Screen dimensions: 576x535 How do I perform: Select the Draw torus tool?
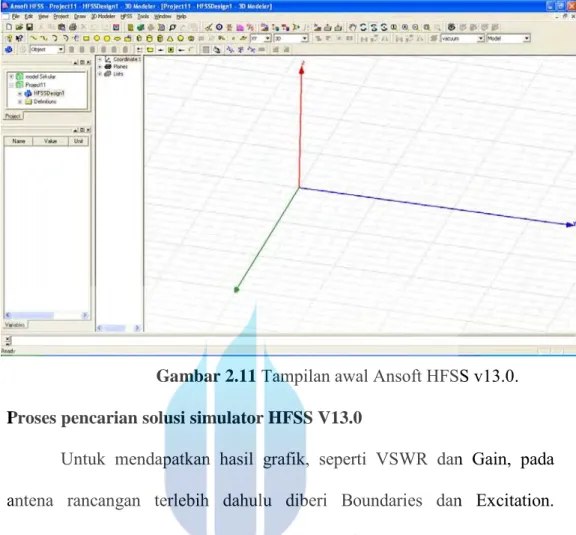[191, 38]
